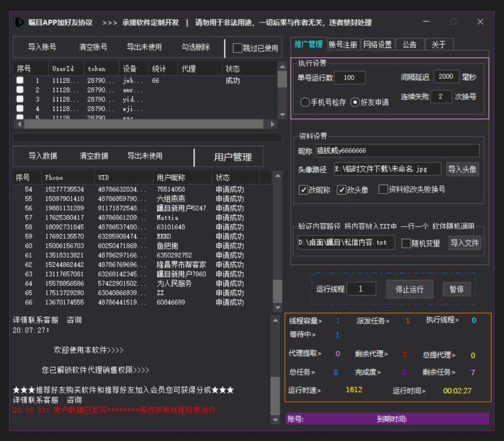
Task: Click the 导入头像 button
Action: [x=462, y=169]
